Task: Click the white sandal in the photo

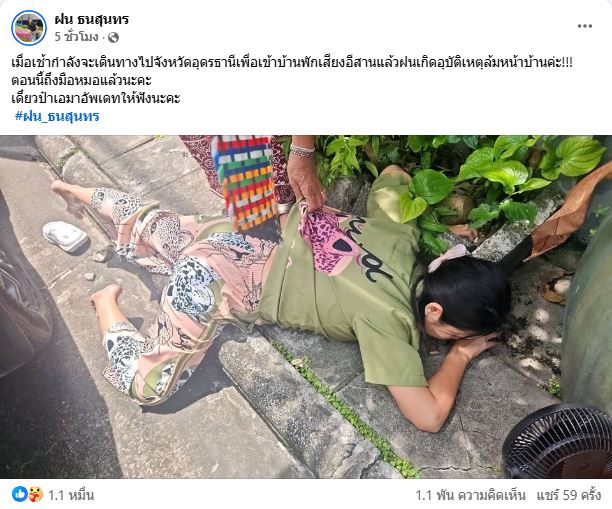Action: coord(65,236)
